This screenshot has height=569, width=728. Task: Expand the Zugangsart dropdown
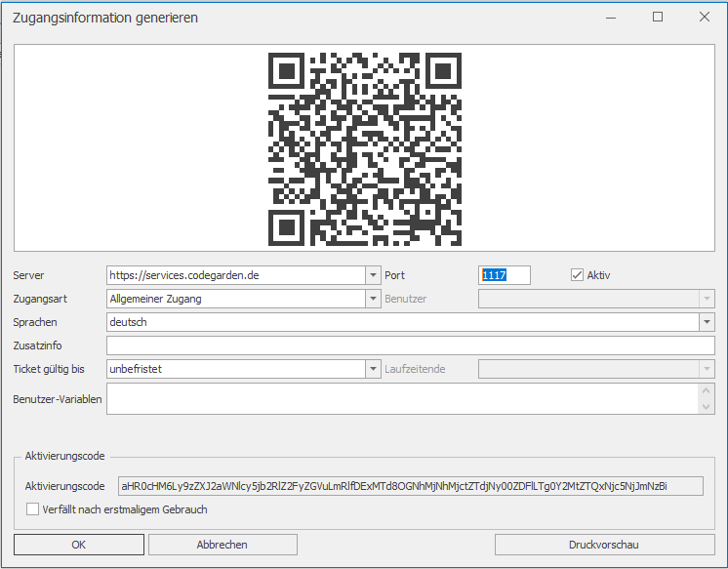click(372, 299)
